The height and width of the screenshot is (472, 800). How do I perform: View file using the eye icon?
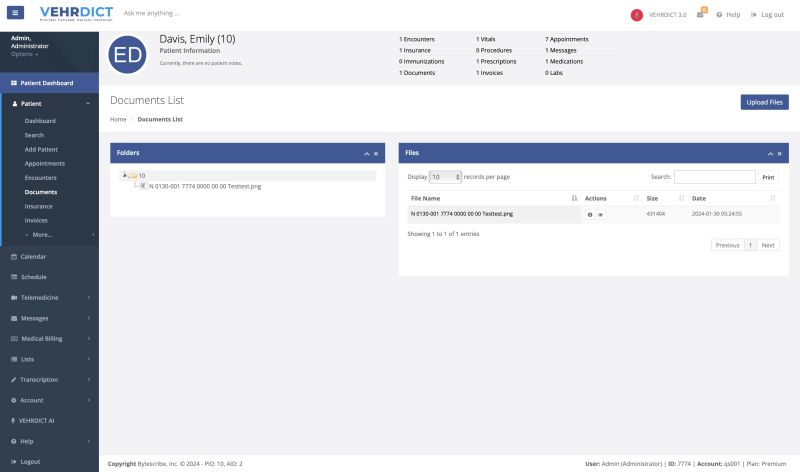click(601, 214)
